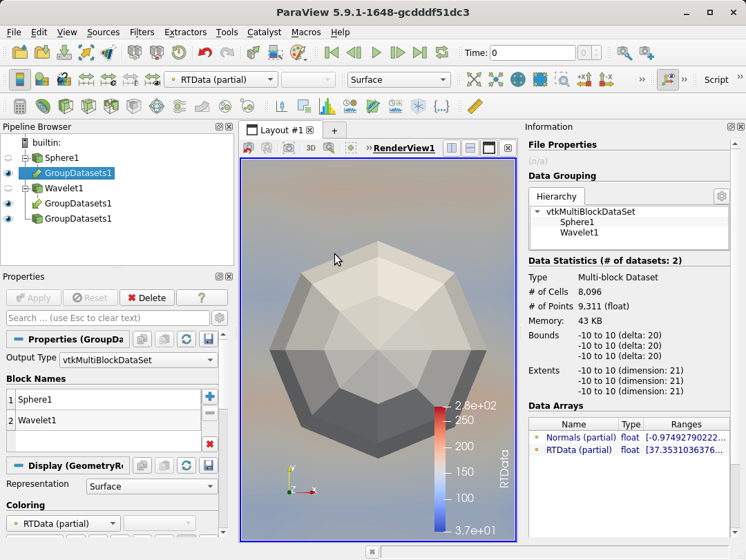Open the Output Type vtkMultiBlockDataSet dropdown
The height and width of the screenshot is (560, 746).
(138, 360)
